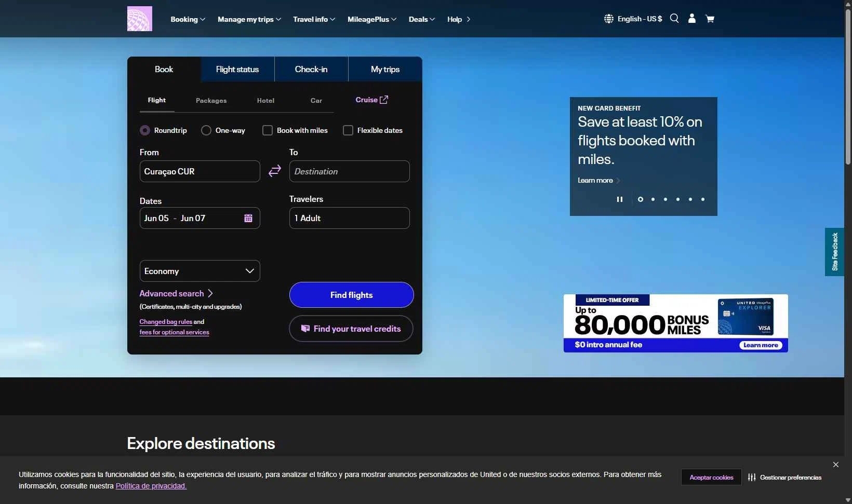Screen dimensions: 852x504
Task: Click the Find flights button
Action: pos(352,295)
